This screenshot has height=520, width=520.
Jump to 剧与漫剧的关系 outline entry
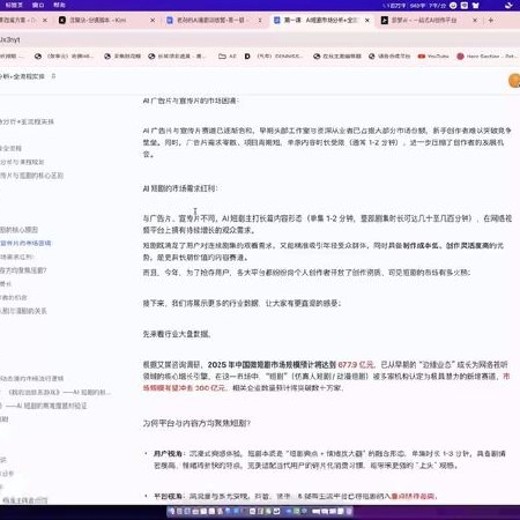pos(23,311)
